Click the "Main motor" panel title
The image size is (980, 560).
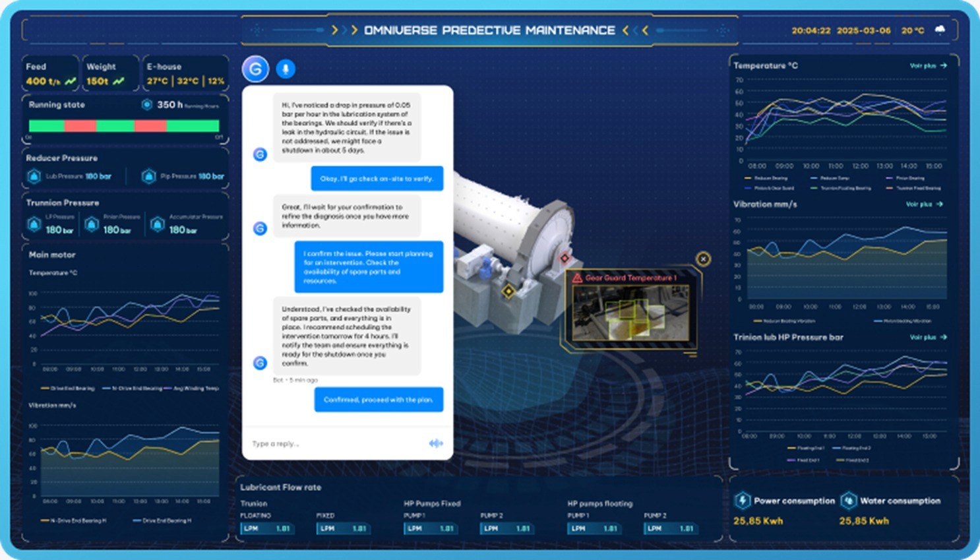tap(52, 255)
